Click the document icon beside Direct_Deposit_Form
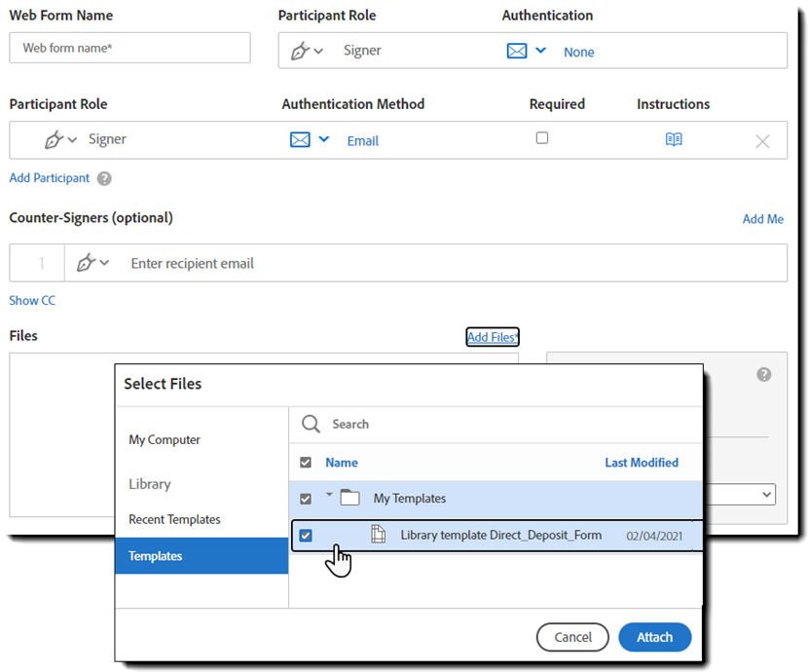 click(x=378, y=535)
